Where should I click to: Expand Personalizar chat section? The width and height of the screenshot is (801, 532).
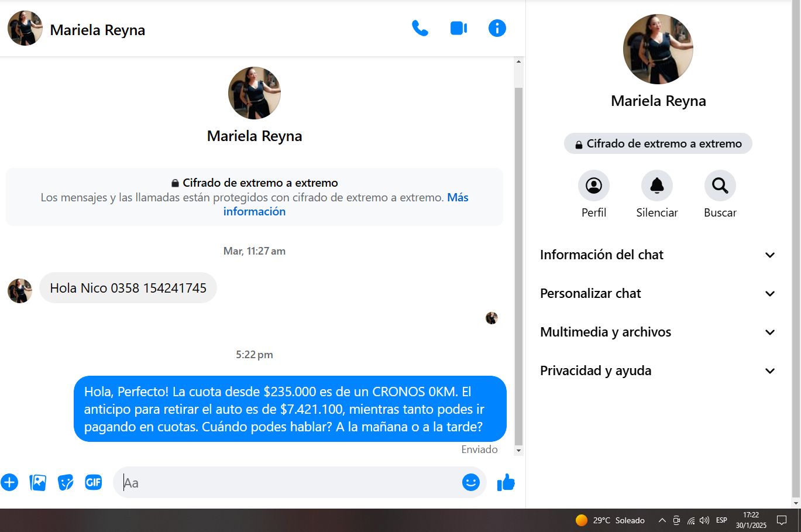click(x=658, y=293)
